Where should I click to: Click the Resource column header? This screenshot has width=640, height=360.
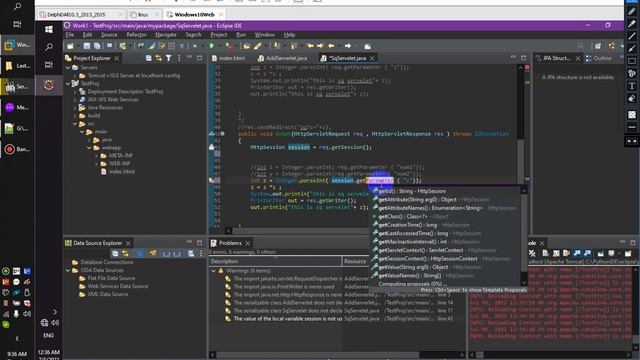pos(355,261)
